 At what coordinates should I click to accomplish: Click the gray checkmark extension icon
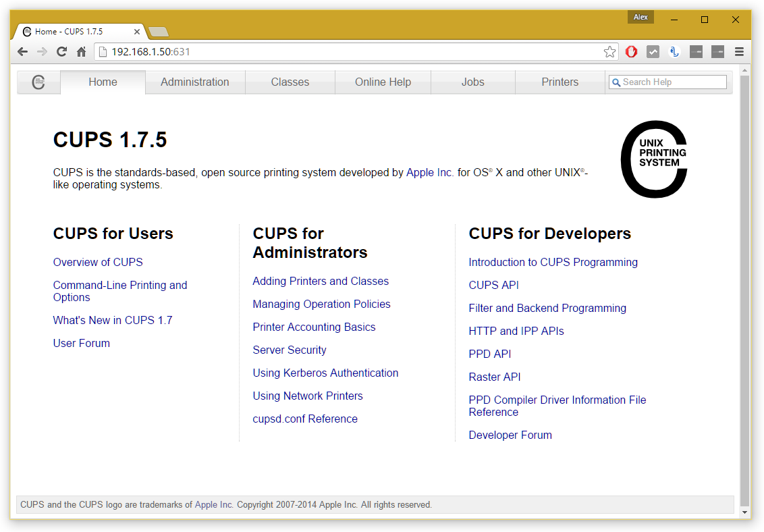point(653,51)
